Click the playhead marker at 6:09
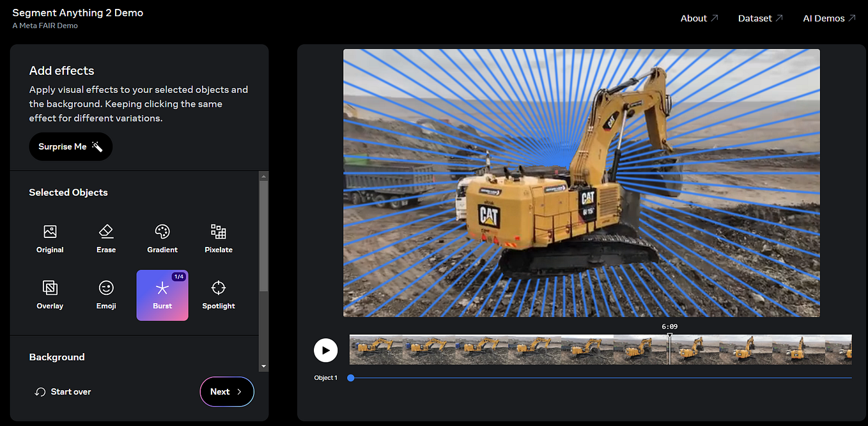Image resolution: width=868 pixels, height=426 pixels. (670, 335)
